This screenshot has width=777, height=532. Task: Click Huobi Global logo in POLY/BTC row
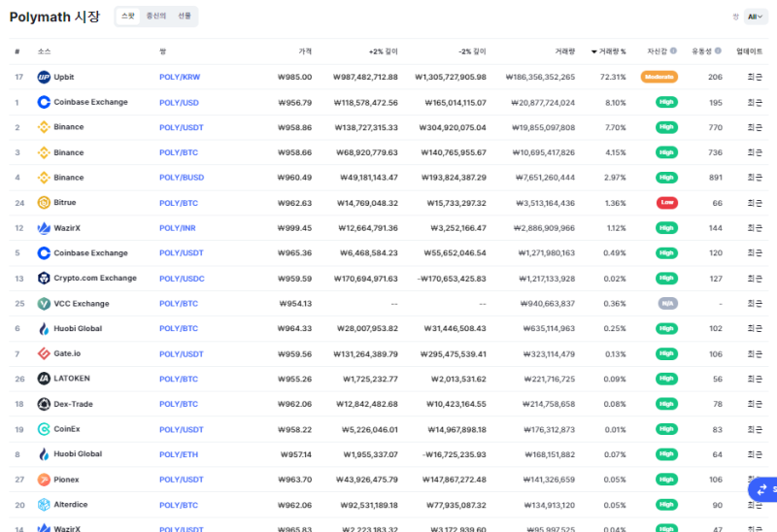(44, 328)
